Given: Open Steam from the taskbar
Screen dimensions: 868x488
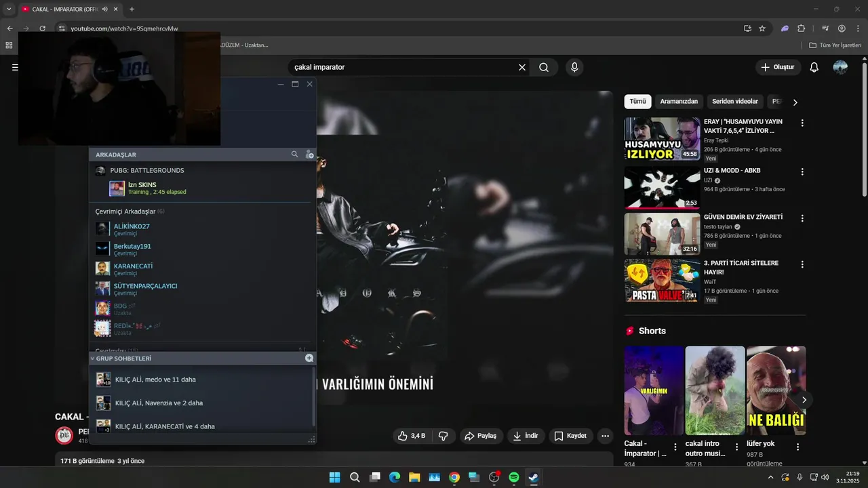Looking at the screenshot, I should (x=534, y=477).
